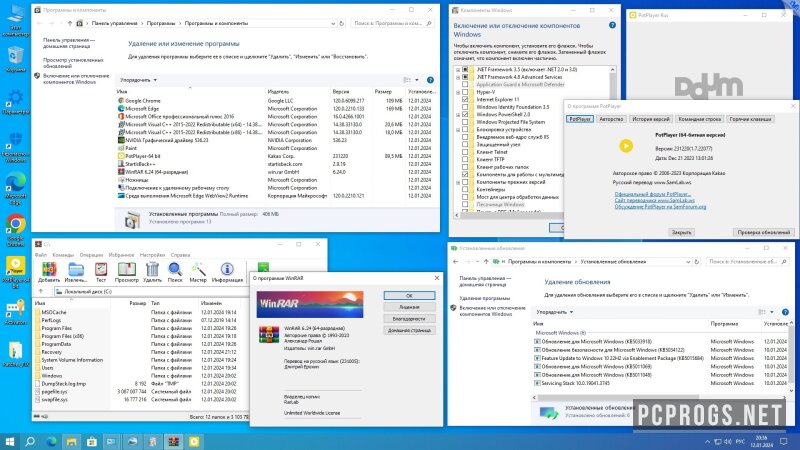Viewport: 800px width, 450px height.
Task: Enable the Клиент TFTP checkbox
Action: pyautogui.click(x=465, y=159)
